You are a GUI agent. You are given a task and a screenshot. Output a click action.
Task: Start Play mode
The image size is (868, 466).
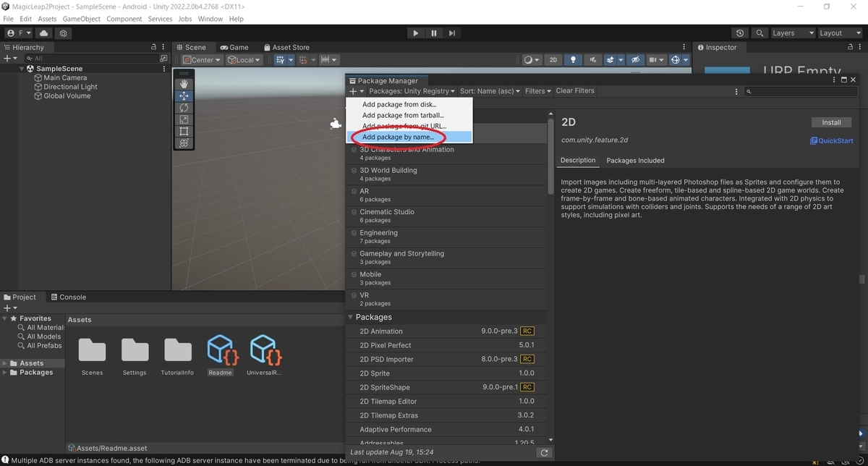coord(415,33)
